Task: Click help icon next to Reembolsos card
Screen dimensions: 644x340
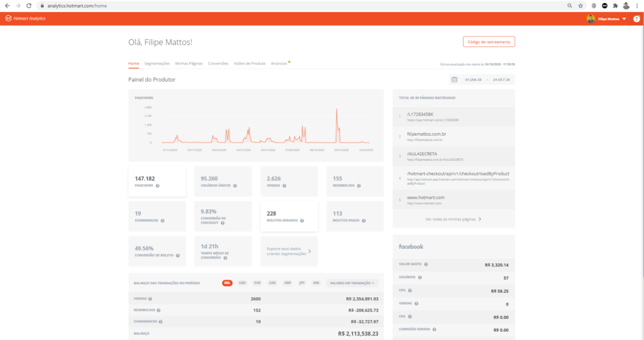Action: click(359, 185)
